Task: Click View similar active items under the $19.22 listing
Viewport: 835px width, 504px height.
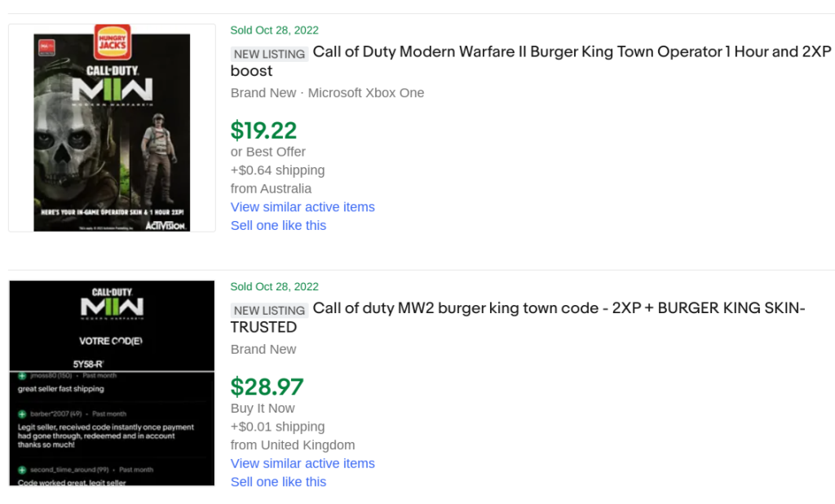Action: pyautogui.click(x=303, y=207)
